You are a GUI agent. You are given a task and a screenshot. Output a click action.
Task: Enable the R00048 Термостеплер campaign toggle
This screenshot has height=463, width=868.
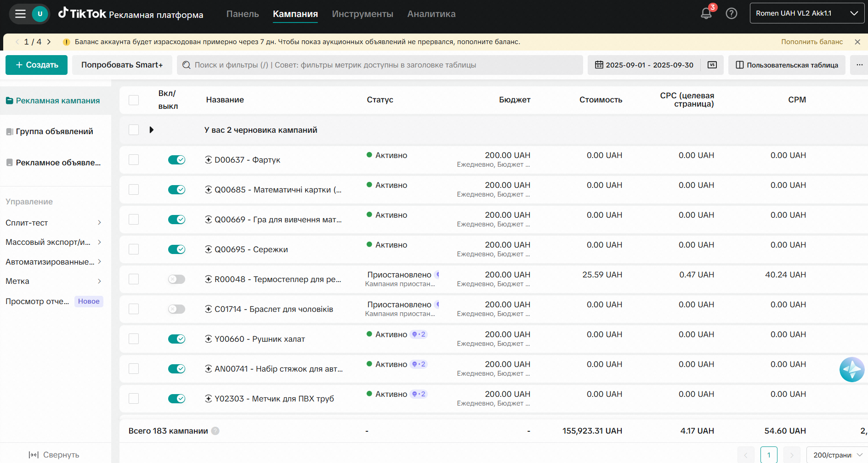[x=176, y=279]
